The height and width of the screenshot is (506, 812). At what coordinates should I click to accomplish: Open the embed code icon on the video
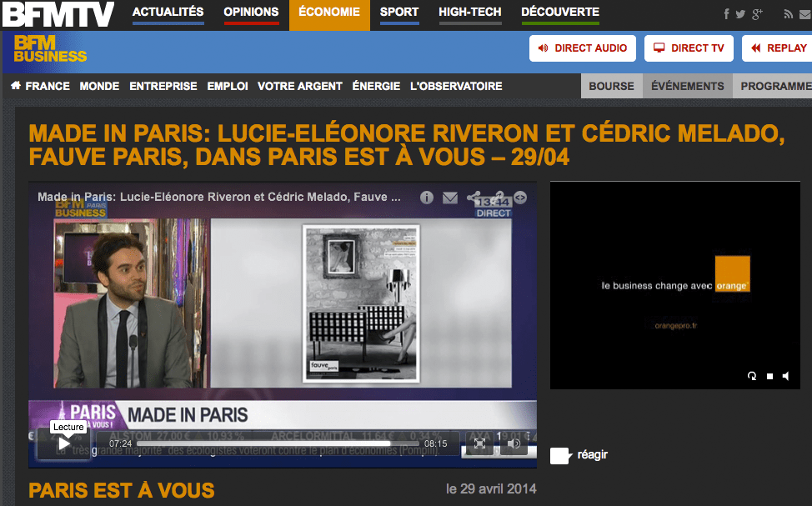tap(520, 198)
